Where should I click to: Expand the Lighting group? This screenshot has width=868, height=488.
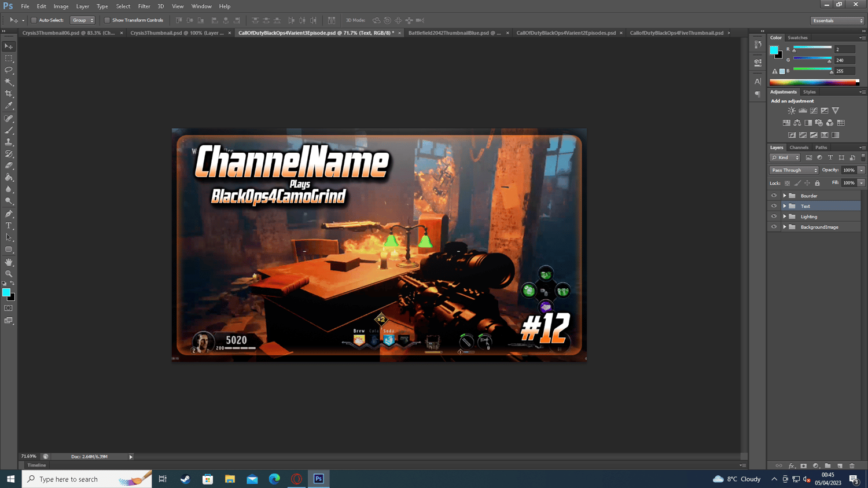[x=785, y=217]
